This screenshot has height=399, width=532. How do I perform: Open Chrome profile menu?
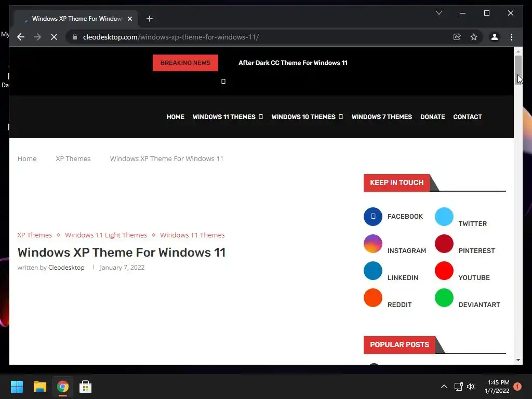tap(495, 37)
